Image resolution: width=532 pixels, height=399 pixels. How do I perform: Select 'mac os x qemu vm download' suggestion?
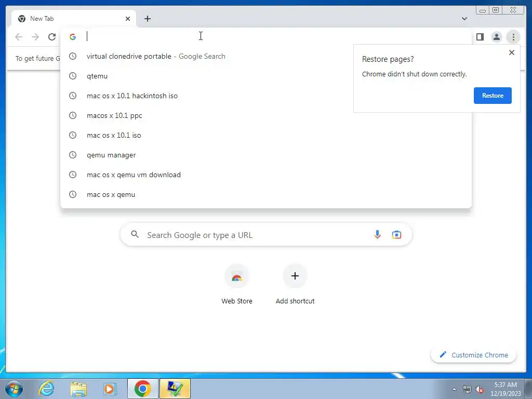(x=265, y=175)
